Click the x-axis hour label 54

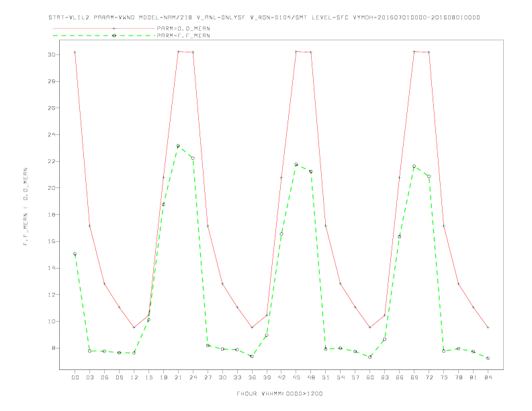(x=341, y=377)
